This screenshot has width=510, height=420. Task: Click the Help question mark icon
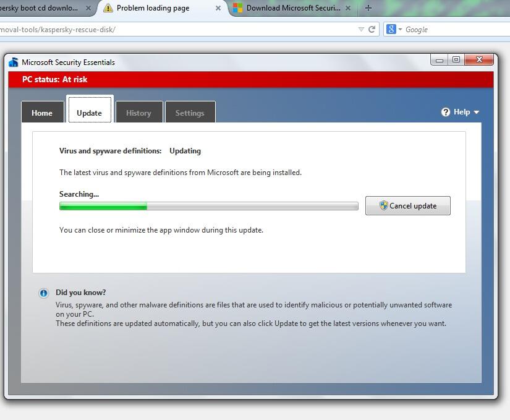click(x=445, y=112)
